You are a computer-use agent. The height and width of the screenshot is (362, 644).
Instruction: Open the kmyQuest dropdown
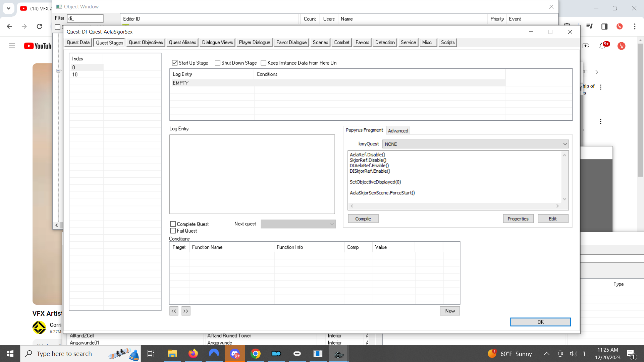pos(566,144)
